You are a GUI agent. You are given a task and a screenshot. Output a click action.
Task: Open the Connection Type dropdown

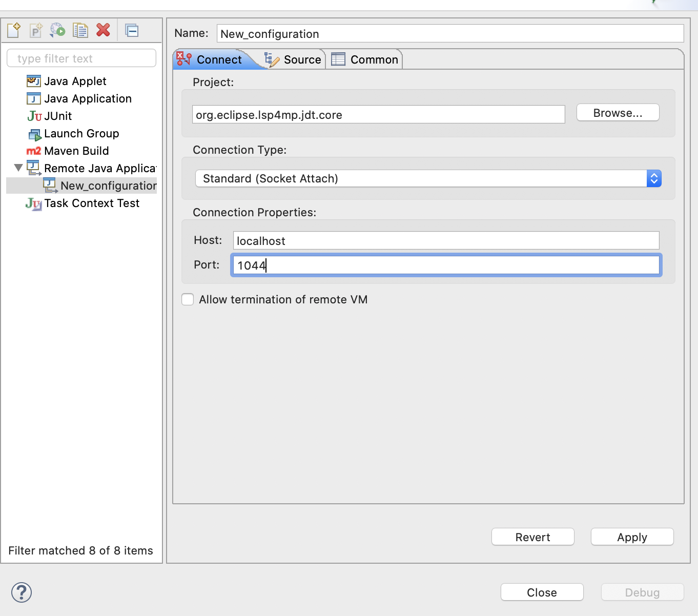(x=428, y=178)
